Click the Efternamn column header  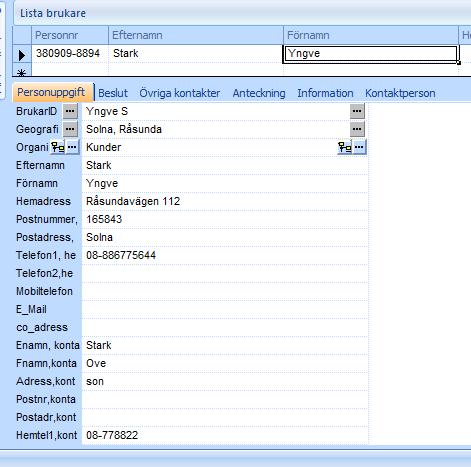(x=196, y=35)
